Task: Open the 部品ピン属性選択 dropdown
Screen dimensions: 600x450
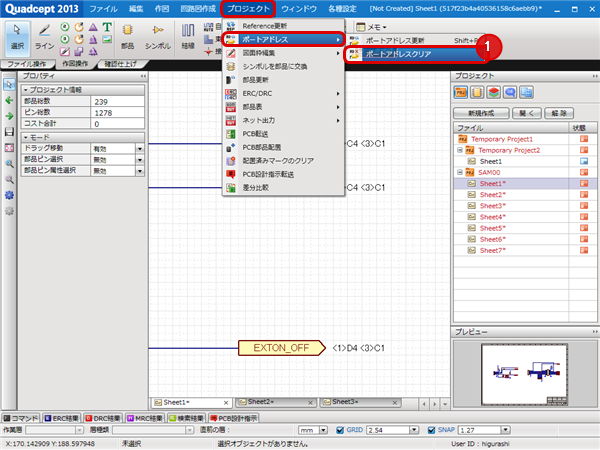Action: pos(140,171)
